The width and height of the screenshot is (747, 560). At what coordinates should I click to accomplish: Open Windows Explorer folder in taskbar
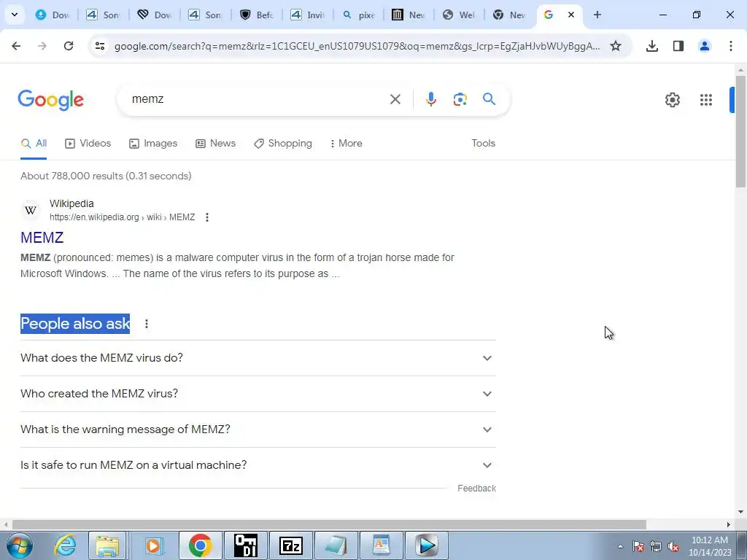coord(107,545)
